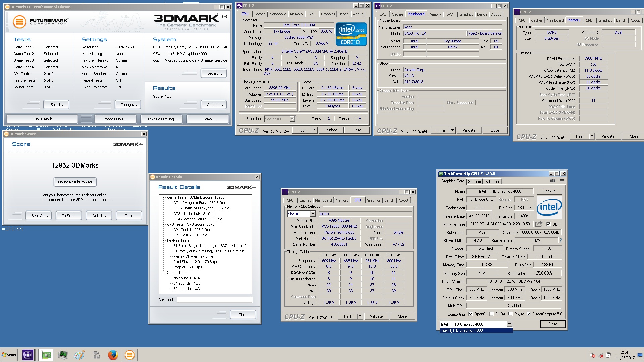644x362 pixels.
Task: Open Tools dropdown arrow in CPU-Z SPD window
Action: (x=360, y=316)
